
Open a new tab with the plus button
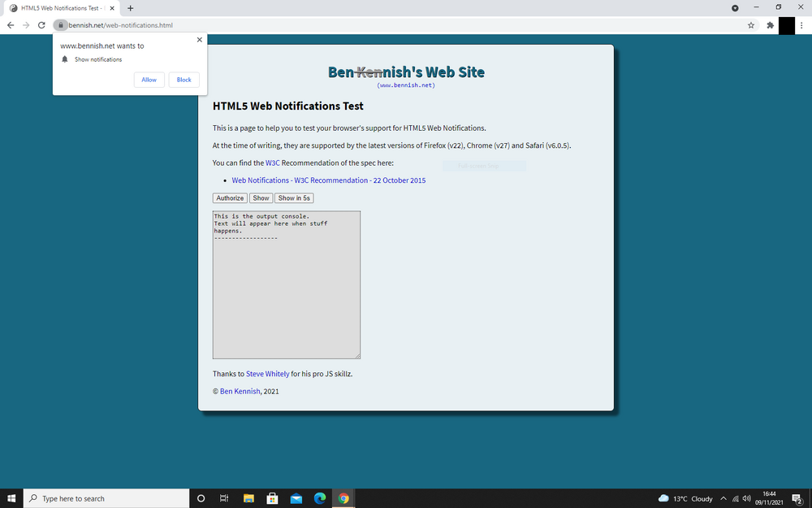[131, 8]
